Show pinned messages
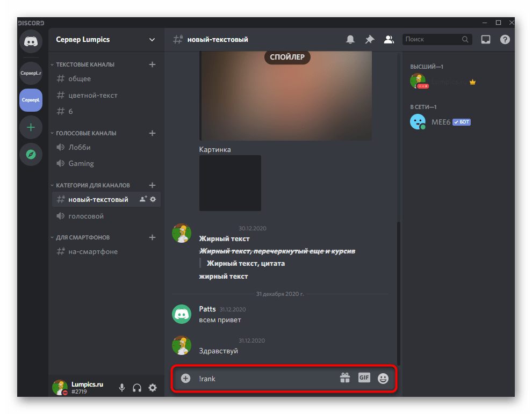Viewport: 532px width, 414px height. pyautogui.click(x=369, y=39)
